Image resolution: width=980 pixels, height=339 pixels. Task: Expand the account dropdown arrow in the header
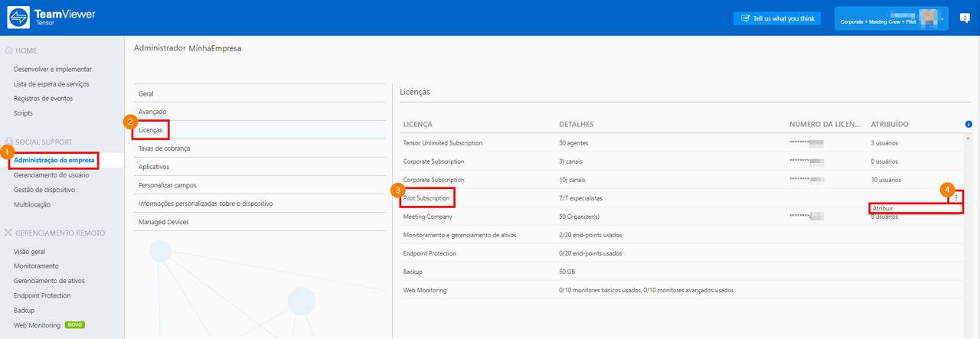pyautogui.click(x=942, y=18)
